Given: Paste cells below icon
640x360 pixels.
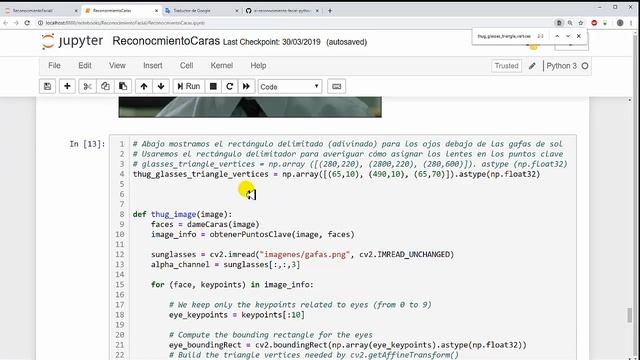Looking at the screenshot, I should [123, 87].
